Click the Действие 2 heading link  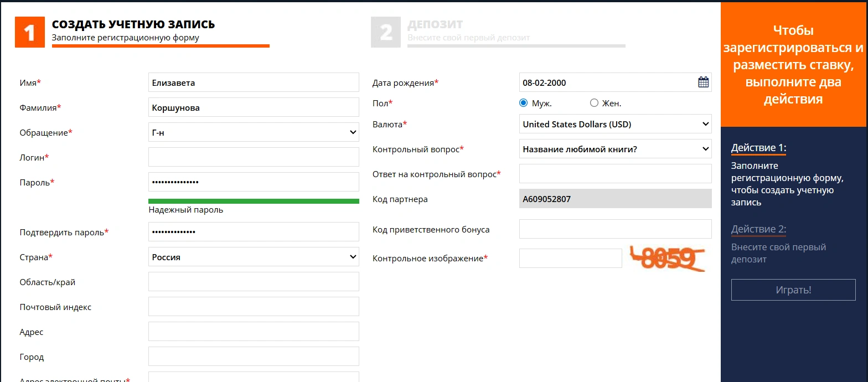click(758, 229)
